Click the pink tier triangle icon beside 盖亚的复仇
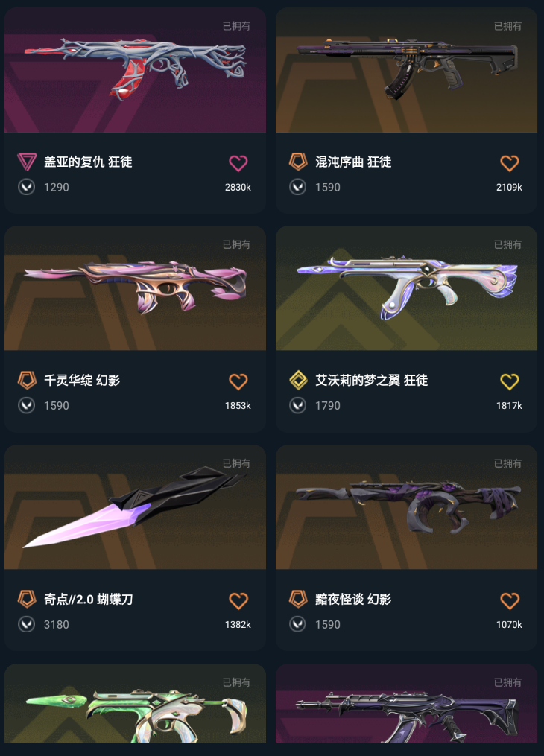 (x=27, y=162)
